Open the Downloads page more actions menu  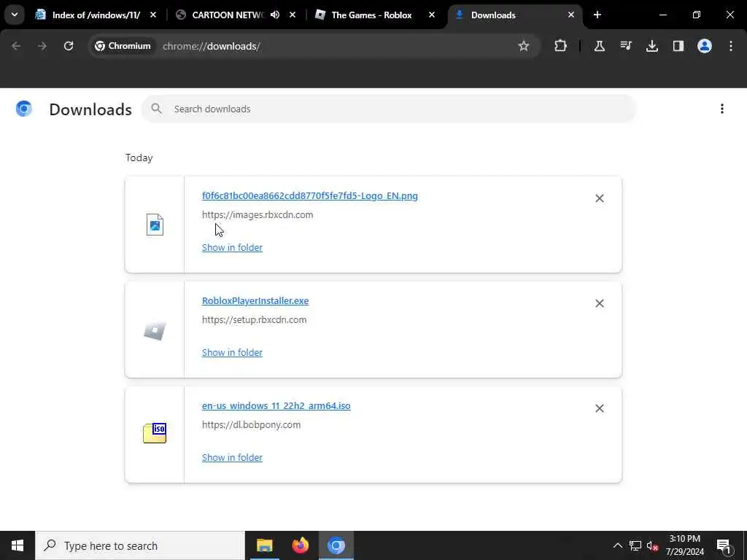click(721, 109)
